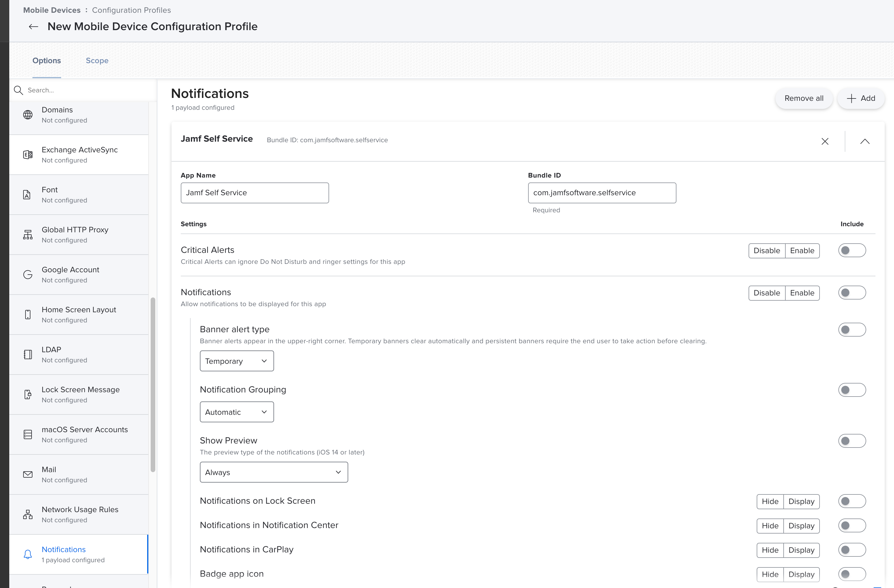Click the sidebar vertical scrollbar
Viewport: 894px width, 588px height.
pos(153,385)
